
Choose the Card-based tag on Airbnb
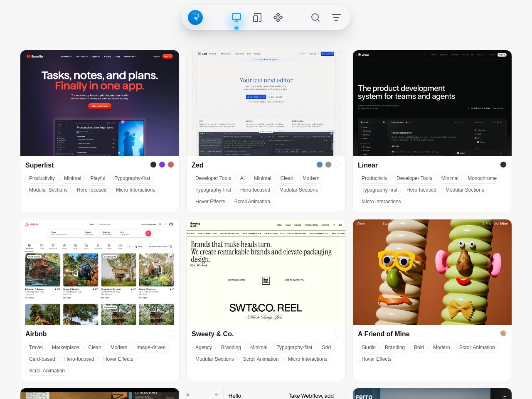(42, 359)
